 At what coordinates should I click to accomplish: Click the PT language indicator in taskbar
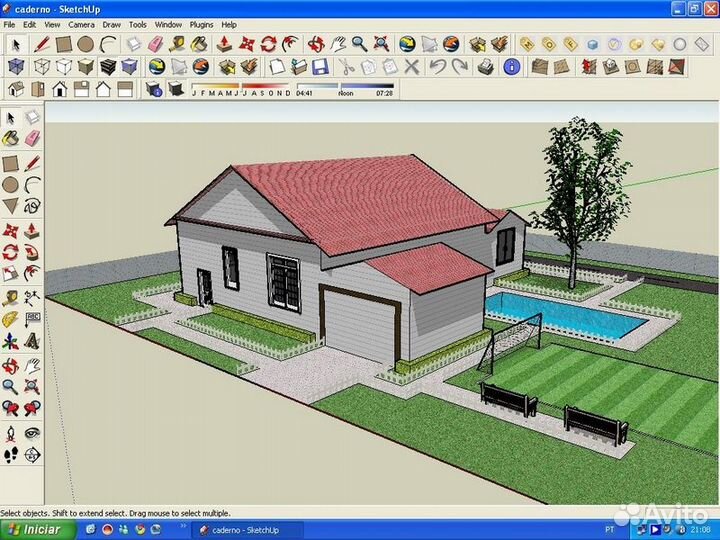[610, 530]
